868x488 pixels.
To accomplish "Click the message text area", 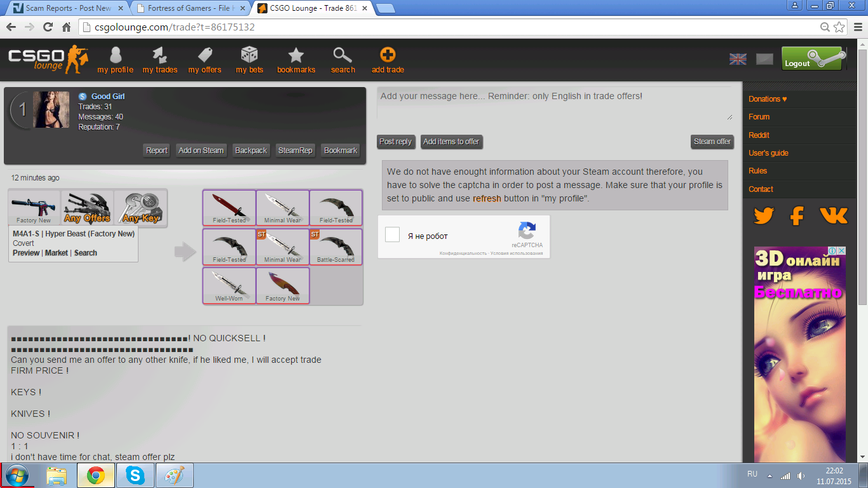I will point(555,104).
